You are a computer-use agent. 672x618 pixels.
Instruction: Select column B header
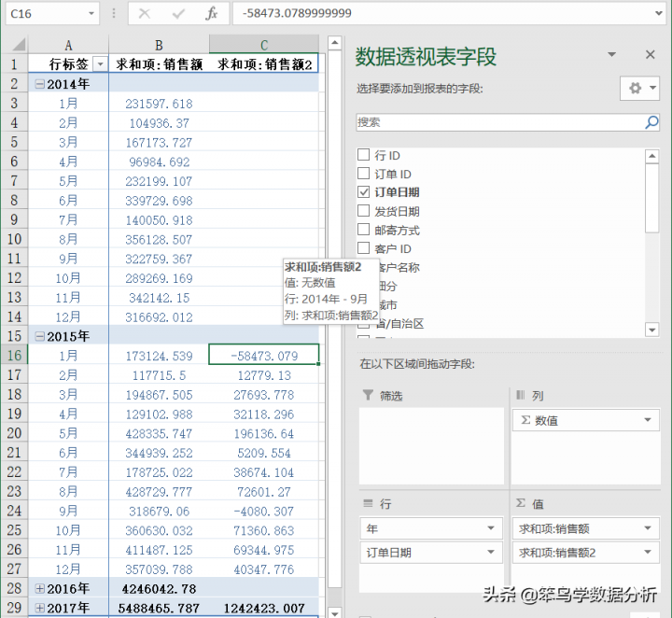tap(159, 45)
